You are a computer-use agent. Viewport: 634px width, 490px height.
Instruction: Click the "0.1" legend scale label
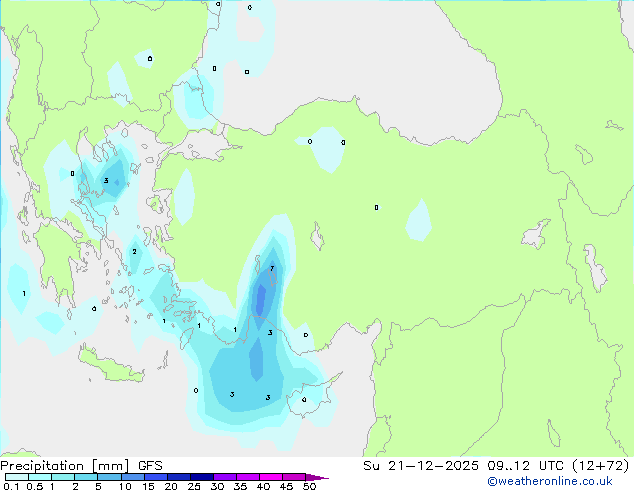click(x=11, y=486)
